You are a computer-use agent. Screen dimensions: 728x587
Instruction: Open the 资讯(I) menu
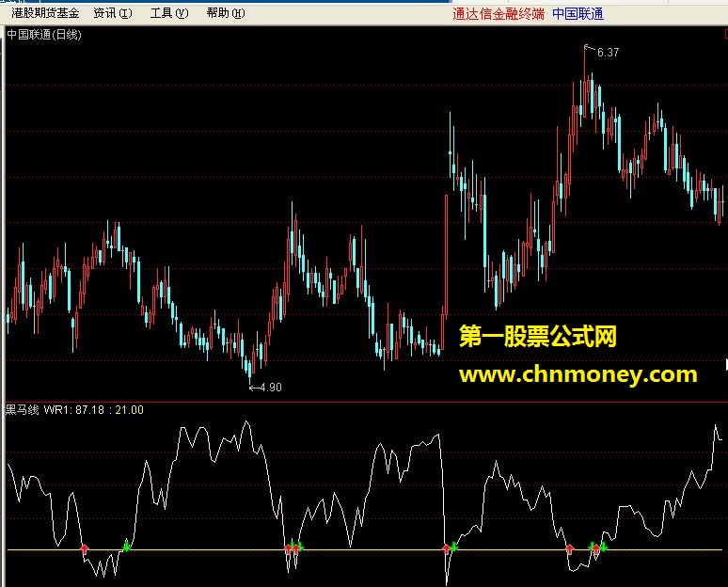click(x=113, y=13)
